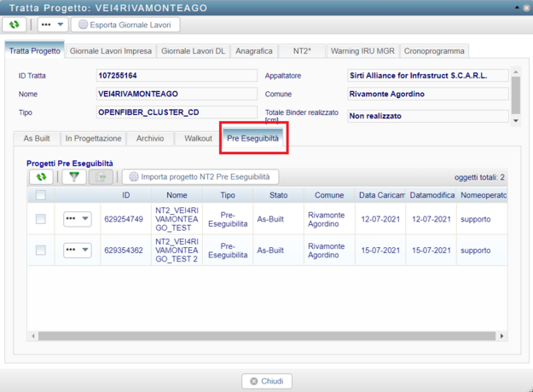Click the Chiudi button
Viewport: 533px width, 392px height.
267,381
